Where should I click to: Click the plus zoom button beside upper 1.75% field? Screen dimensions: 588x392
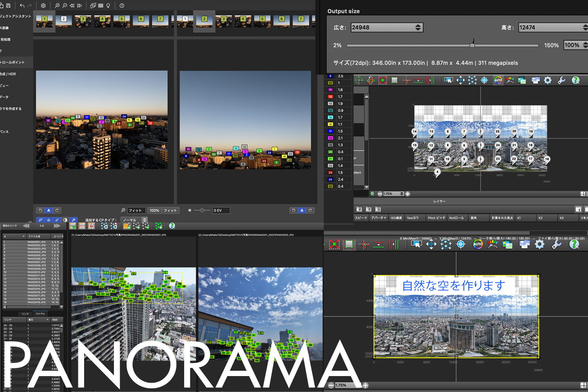[408, 194]
